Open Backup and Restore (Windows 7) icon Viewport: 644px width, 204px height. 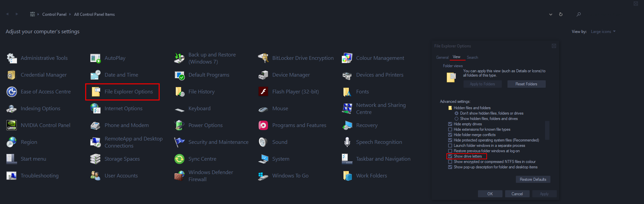coord(179,58)
